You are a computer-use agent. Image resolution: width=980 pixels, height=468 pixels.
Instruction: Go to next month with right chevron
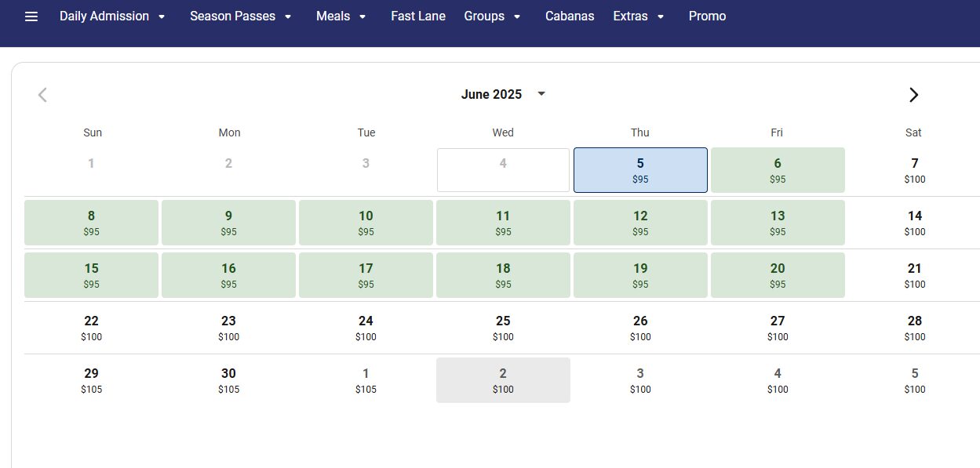point(913,95)
